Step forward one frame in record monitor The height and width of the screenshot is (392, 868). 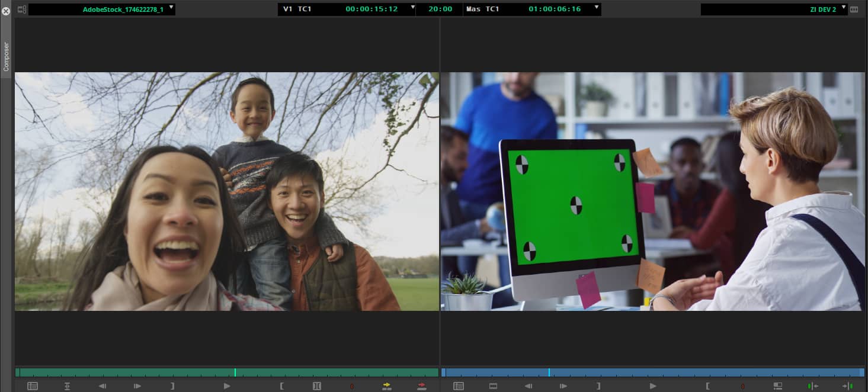point(563,386)
